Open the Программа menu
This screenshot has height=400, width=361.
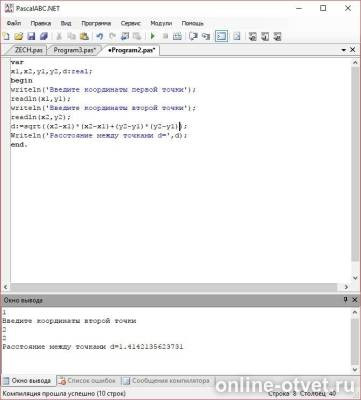(96, 23)
